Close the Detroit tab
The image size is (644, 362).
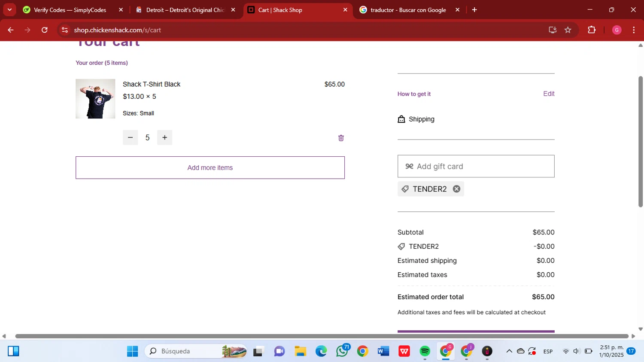pos(233,10)
